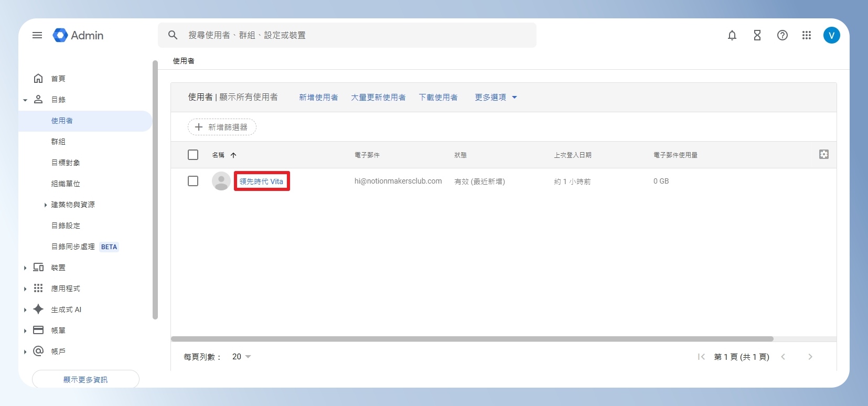Expand the 生成式 AI section arrow
Image resolution: width=868 pixels, height=406 pixels.
pyautogui.click(x=25, y=310)
